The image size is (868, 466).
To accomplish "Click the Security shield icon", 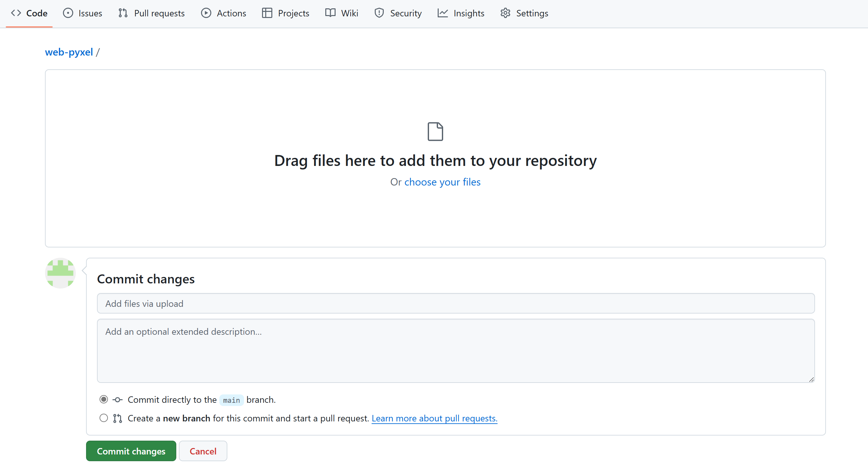I will pyautogui.click(x=379, y=13).
